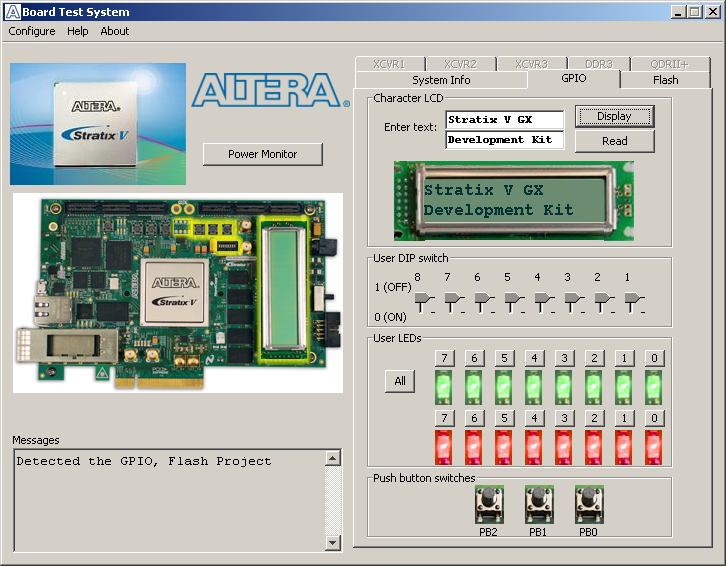
Task: Open the About menu
Action: (115, 31)
